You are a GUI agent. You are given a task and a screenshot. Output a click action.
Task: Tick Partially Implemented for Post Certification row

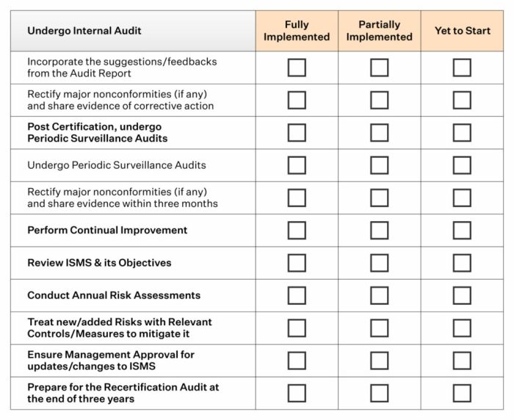[x=380, y=132]
